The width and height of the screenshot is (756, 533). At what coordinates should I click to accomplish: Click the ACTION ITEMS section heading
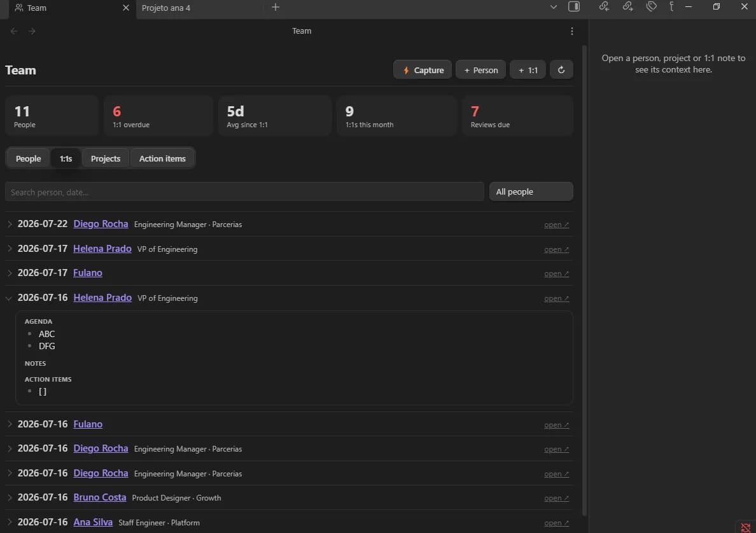(x=48, y=379)
